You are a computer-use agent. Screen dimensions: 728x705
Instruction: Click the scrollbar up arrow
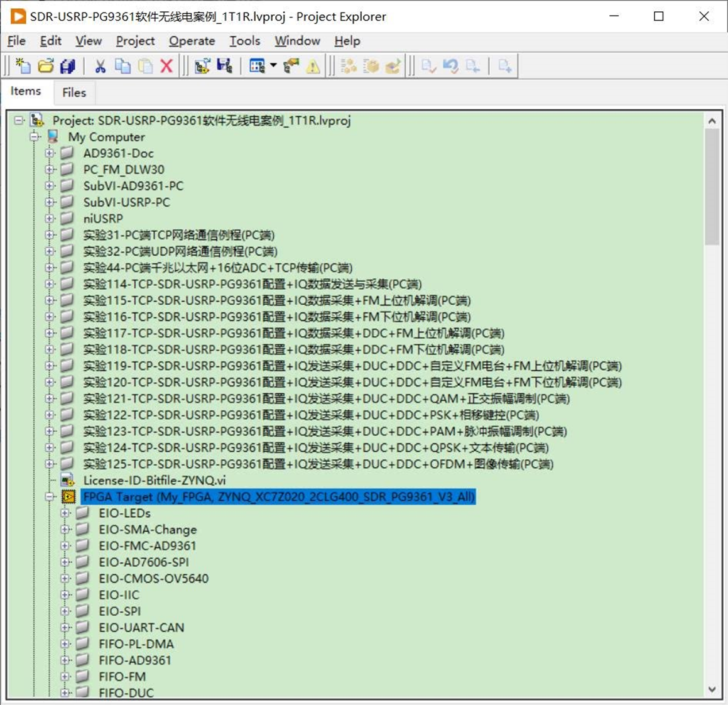pos(712,121)
